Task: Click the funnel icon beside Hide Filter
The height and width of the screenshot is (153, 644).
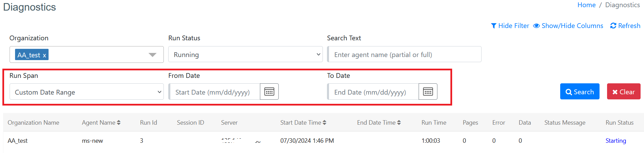Action: (494, 26)
